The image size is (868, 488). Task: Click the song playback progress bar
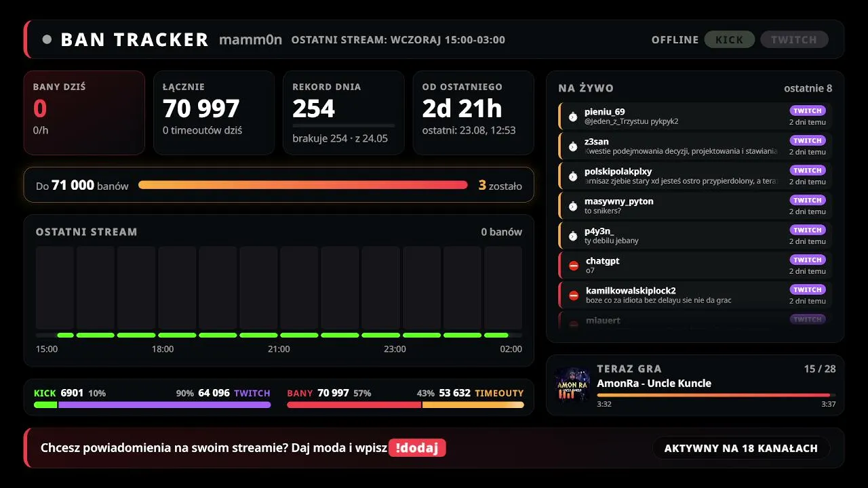716,394
